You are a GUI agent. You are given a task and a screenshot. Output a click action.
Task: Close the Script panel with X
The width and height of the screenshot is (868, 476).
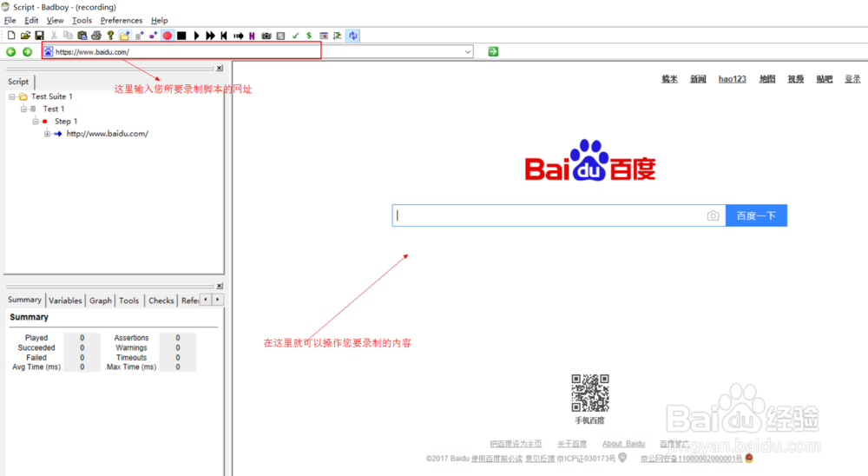(220, 68)
